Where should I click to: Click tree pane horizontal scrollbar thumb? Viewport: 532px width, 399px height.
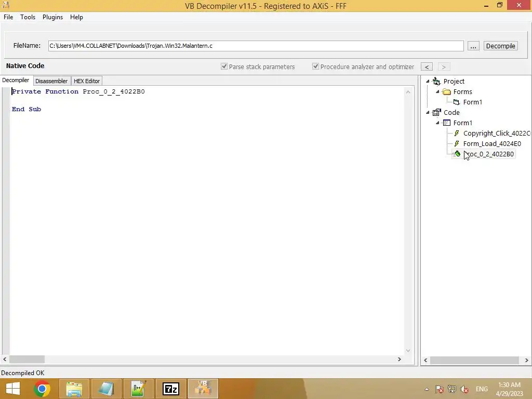pos(474,361)
